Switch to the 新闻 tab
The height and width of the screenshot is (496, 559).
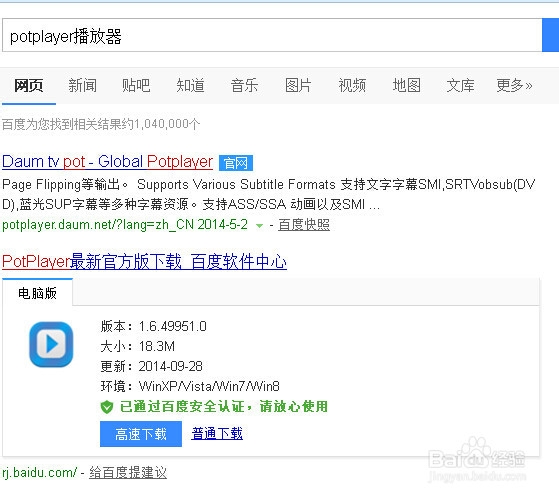(x=82, y=86)
